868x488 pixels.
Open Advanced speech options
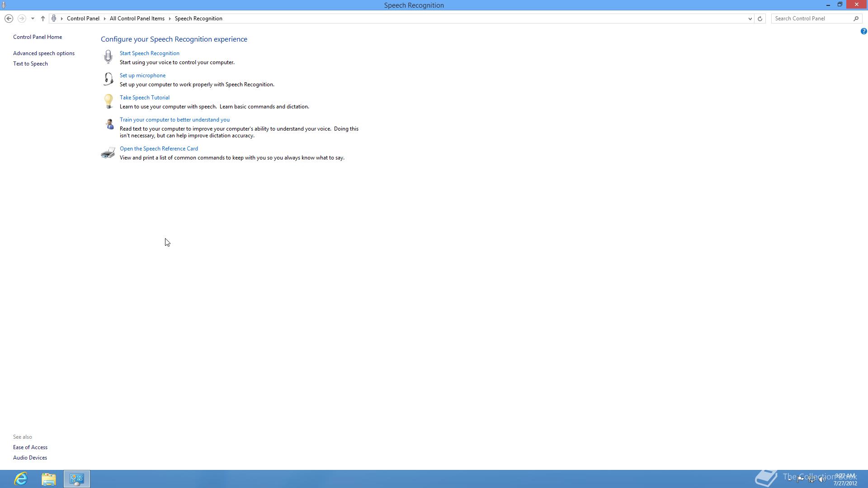[x=44, y=53]
